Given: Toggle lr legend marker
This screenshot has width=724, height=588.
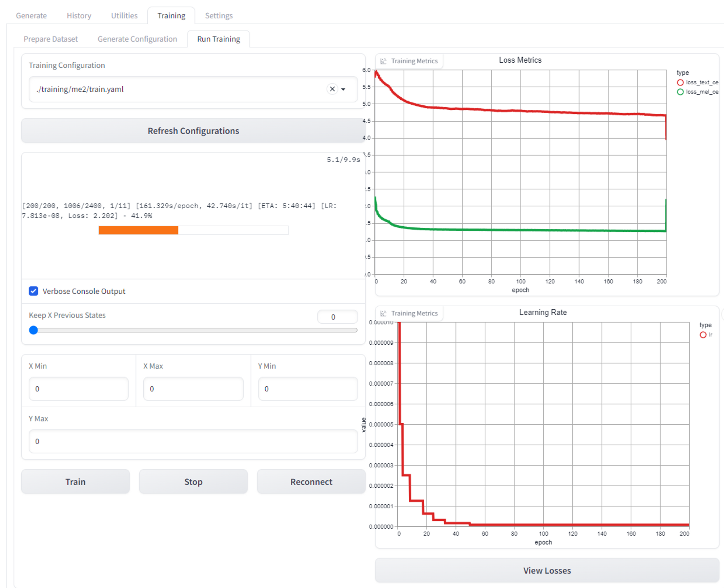Looking at the screenshot, I should pos(703,335).
